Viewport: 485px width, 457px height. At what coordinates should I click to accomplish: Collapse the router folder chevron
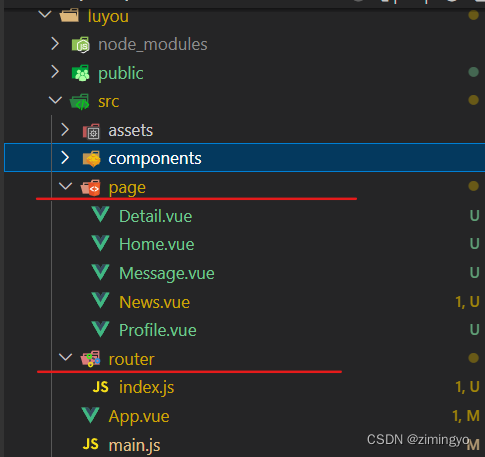[x=65, y=357]
